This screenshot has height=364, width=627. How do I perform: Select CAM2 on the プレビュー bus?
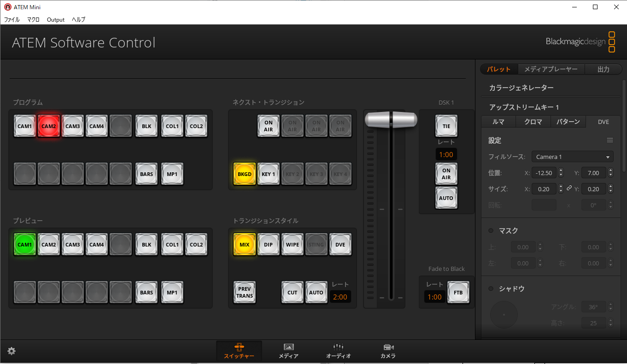pos(49,245)
